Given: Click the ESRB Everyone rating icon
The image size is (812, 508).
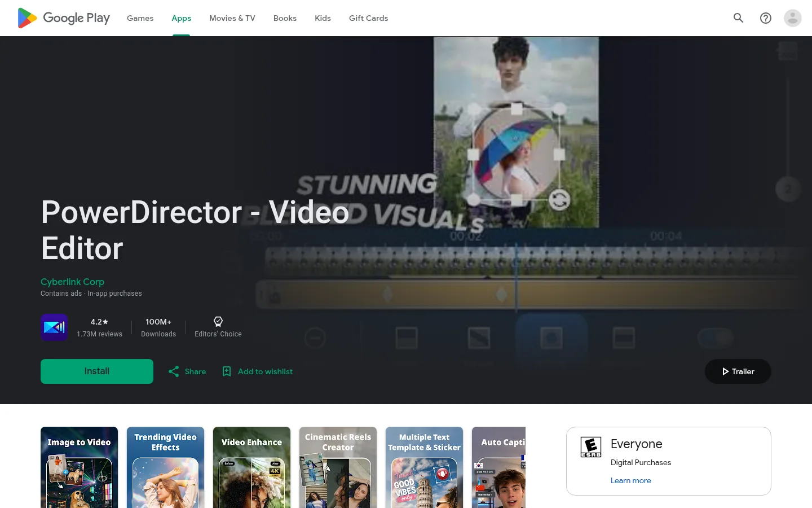Looking at the screenshot, I should 591,447.
